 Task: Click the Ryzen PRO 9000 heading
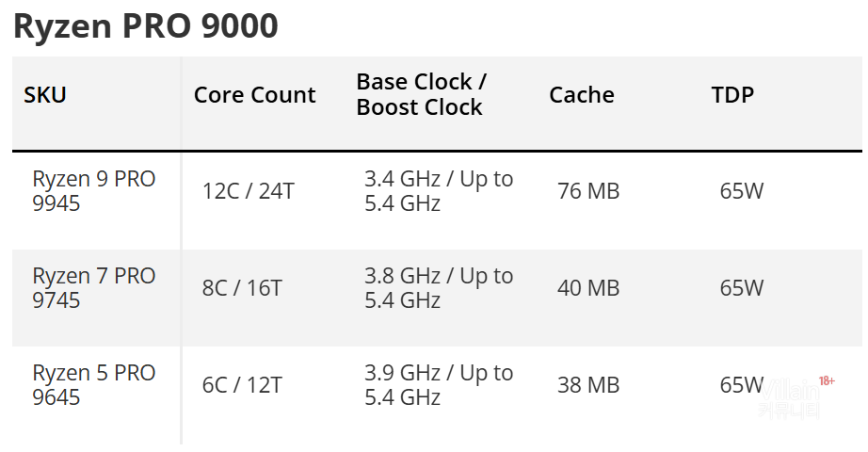click(146, 26)
